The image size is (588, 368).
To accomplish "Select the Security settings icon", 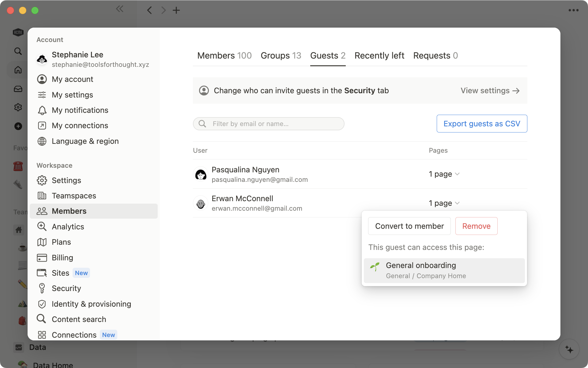I will [42, 288].
